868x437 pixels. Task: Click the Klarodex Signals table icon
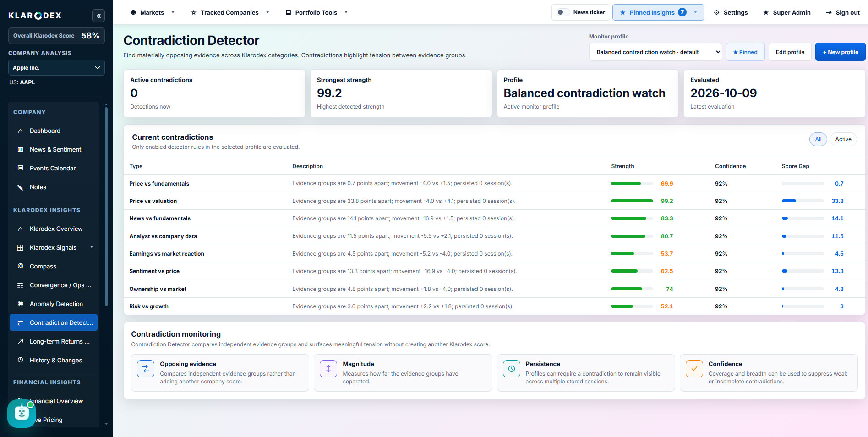[x=20, y=247]
